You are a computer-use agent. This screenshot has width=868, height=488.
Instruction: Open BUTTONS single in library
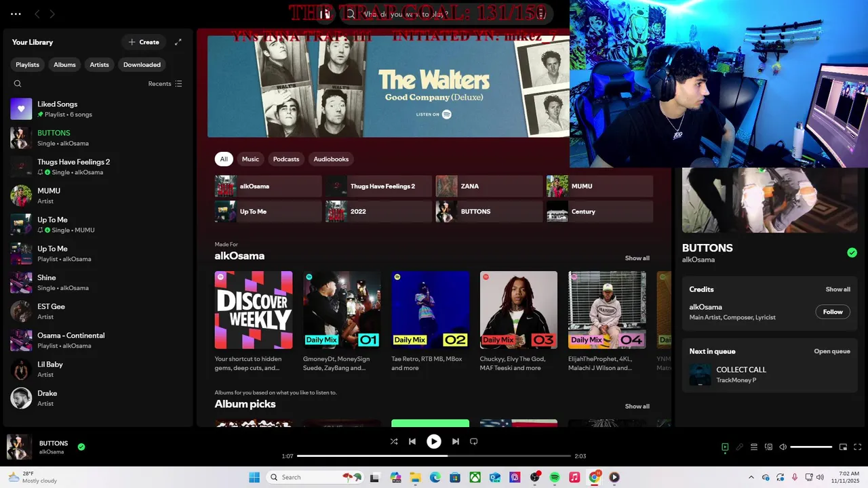click(98, 138)
